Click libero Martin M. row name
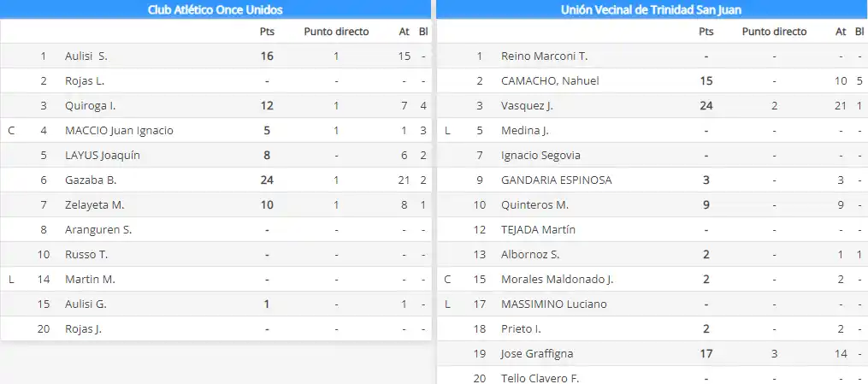868x384 pixels. 90,280
